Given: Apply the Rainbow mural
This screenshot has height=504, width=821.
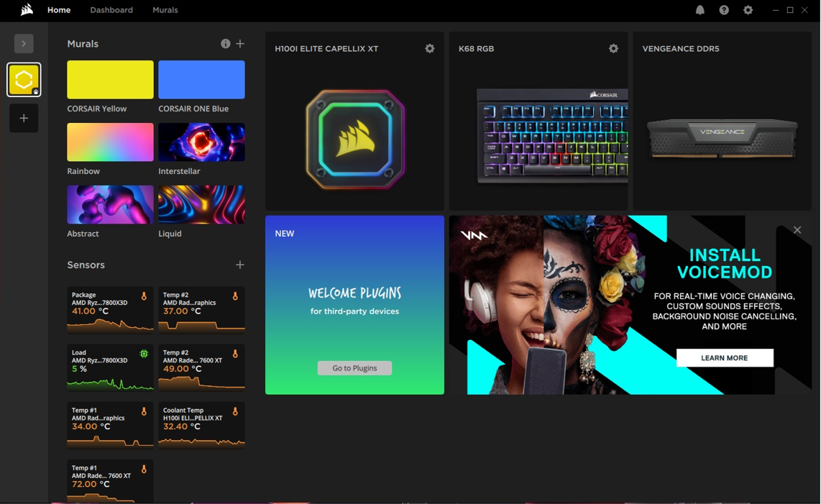Looking at the screenshot, I should coord(110,142).
